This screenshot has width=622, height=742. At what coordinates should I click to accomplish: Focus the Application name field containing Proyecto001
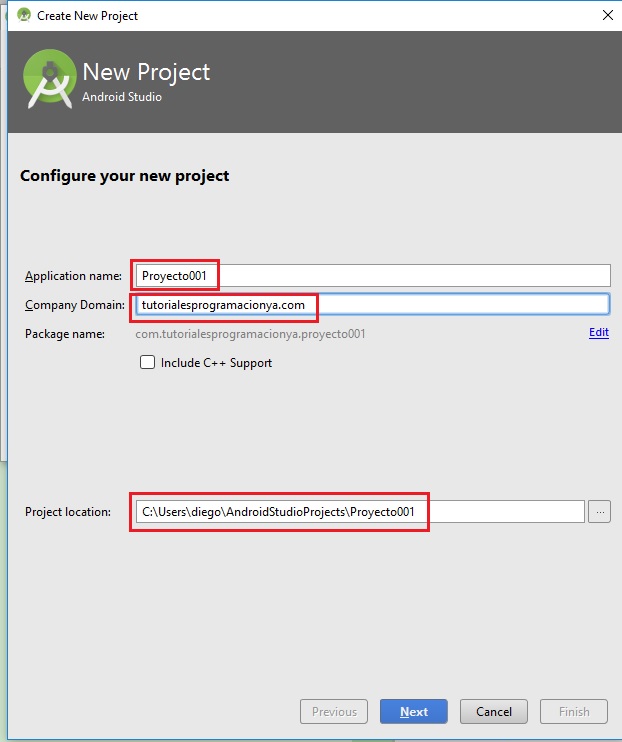pyautogui.click(x=373, y=275)
